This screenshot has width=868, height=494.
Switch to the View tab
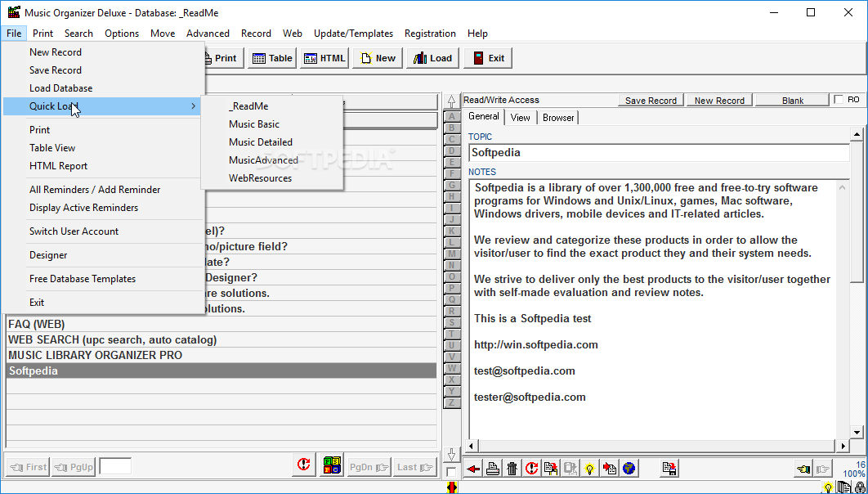[521, 118]
